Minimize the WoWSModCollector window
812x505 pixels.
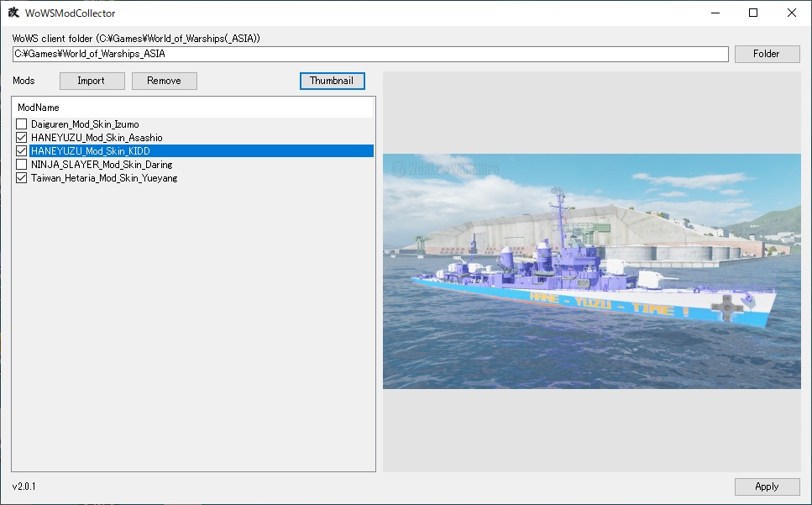[715, 13]
